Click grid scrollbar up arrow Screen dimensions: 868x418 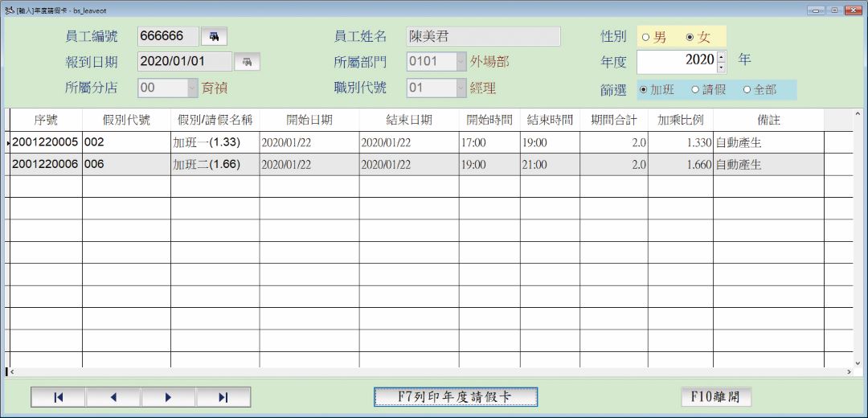click(x=858, y=114)
